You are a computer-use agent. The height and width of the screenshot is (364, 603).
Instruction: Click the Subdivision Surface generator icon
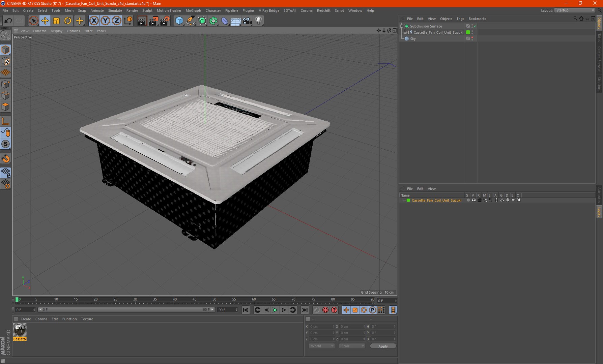pyautogui.click(x=202, y=21)
